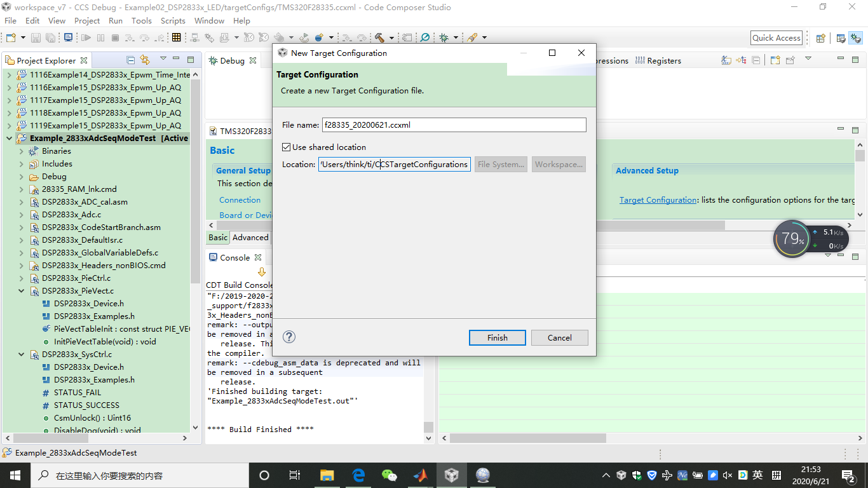Expand the Includes folder

point(22,163)
